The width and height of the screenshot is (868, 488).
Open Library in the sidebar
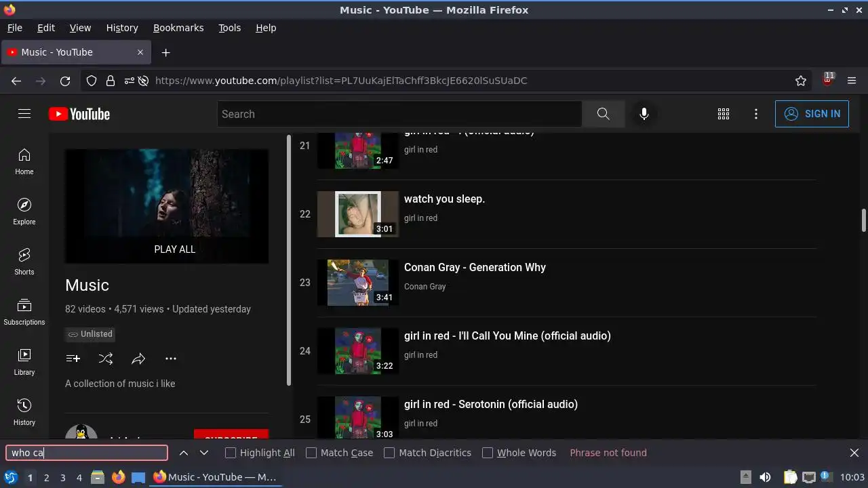(x=24, y=362)
